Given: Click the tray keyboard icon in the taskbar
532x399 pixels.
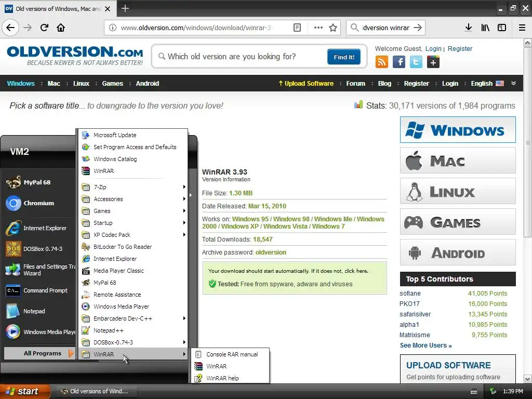Looking at the screenshot, I should pyautogui.click(x=474, y=392).
